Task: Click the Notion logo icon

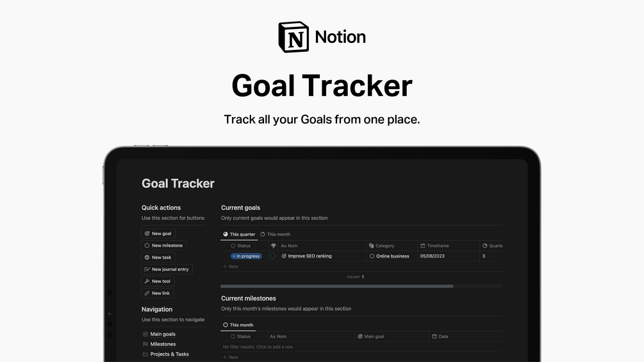Action: [x=293, y=37]
